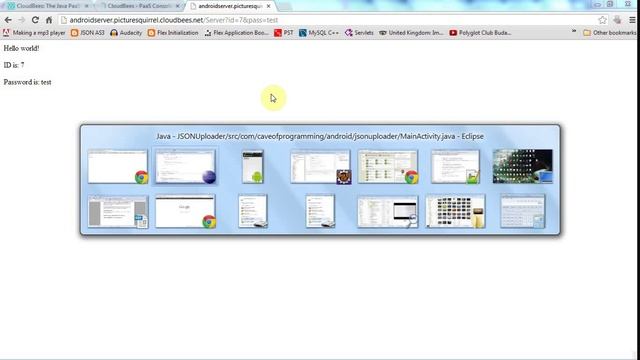The width and height of the screenshot is (640, 360).
Task: Click the extension icon beside the star
Action: click(617, 20)
